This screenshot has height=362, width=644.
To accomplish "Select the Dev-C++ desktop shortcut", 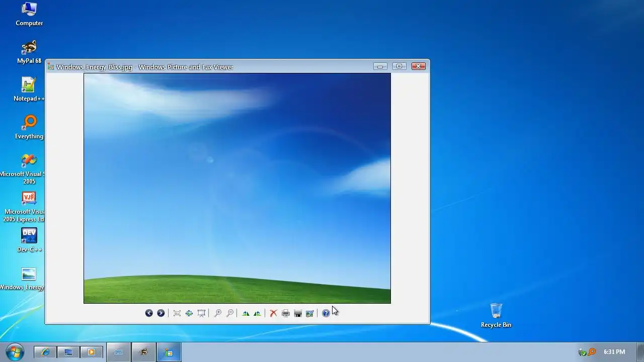I will click(29, 240).
